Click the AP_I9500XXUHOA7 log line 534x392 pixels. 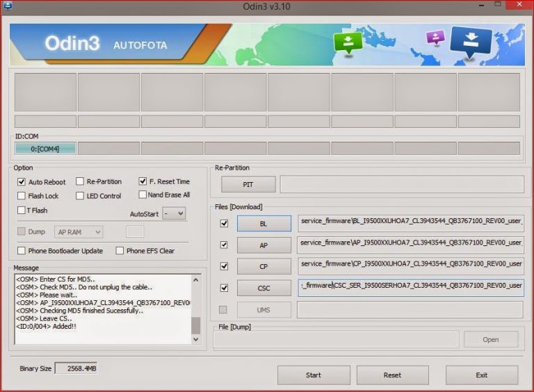(x=103, y=303)
